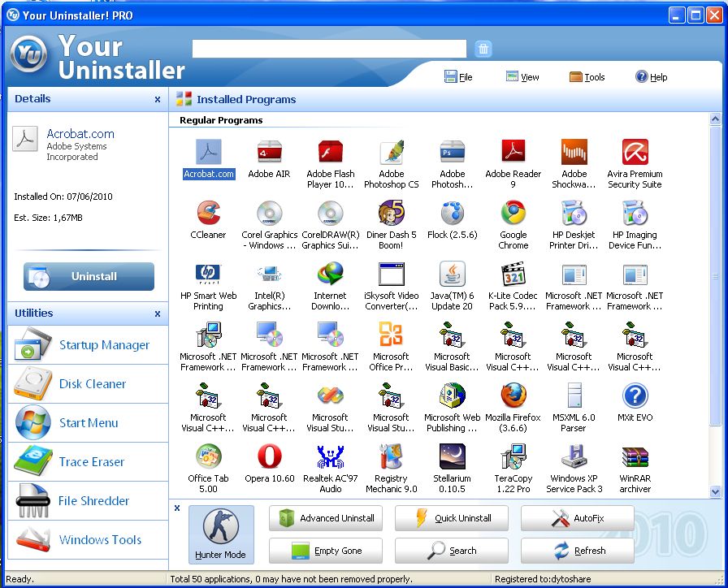Select CorelDRAW(R) Graphics Suite icon
Viewport: 728px width, 588px height.
pyautogui.click(x=330, y=213)
